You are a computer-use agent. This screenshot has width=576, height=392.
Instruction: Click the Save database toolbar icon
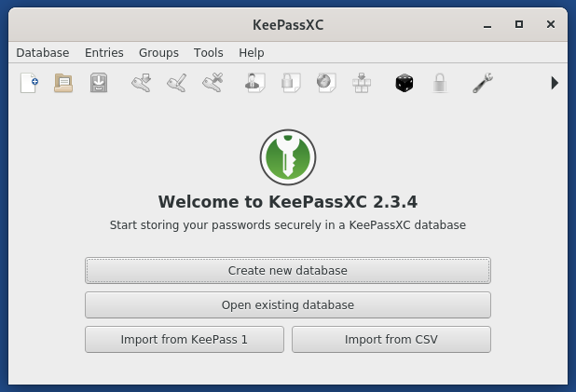point(99,83)
